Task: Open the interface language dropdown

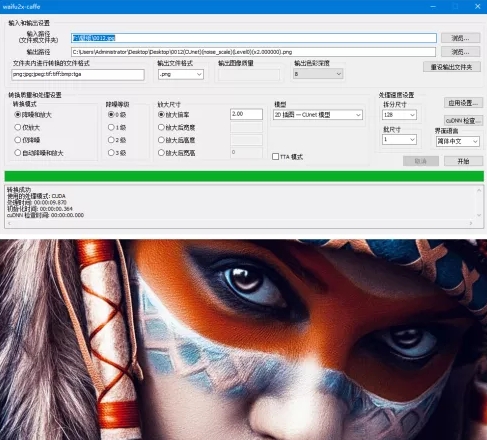Action: click(458, 141)
